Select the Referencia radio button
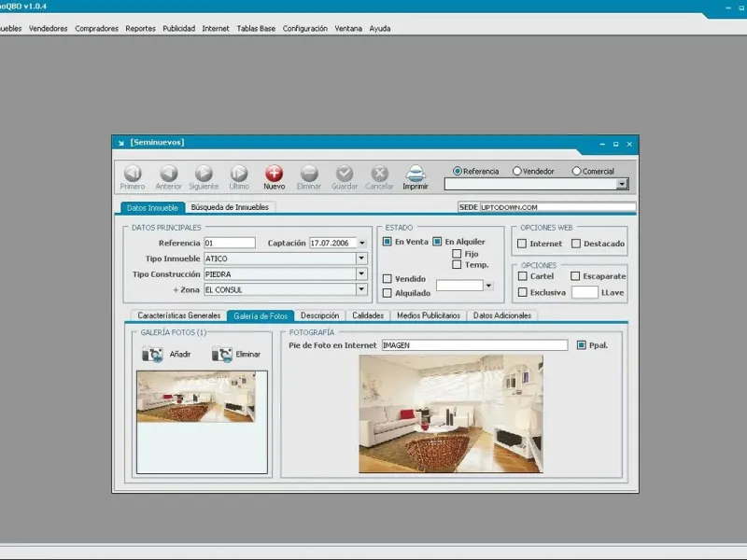 pos(458,171)
